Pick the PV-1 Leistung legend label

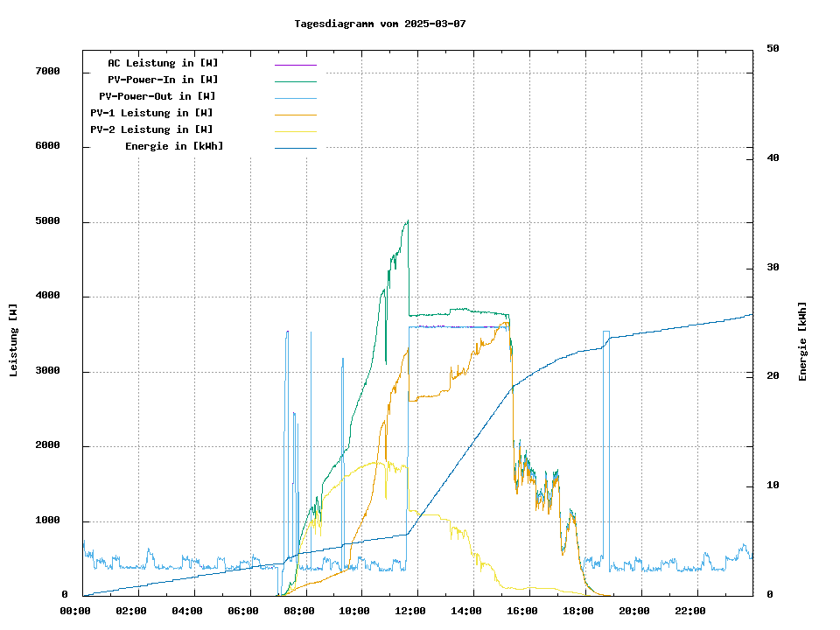(x=151, y=113)
